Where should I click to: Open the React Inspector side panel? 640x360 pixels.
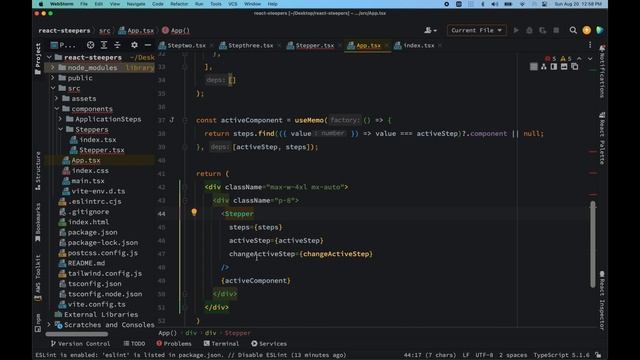602,300
